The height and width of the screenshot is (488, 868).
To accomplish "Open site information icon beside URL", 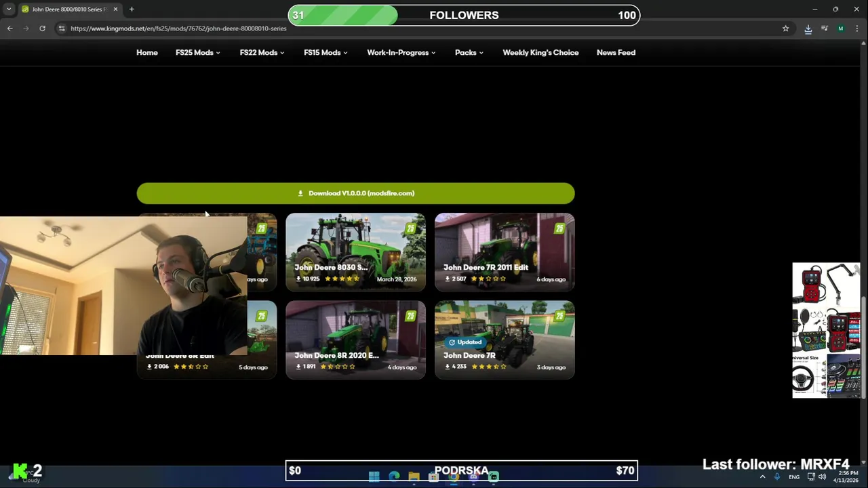I will pyautogui.click(x=62, y=28).
